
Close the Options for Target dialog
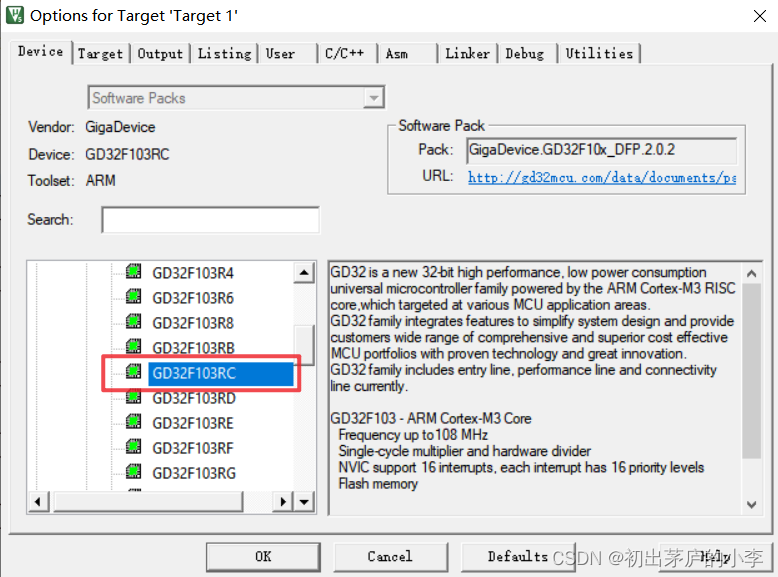click(760, 16)
